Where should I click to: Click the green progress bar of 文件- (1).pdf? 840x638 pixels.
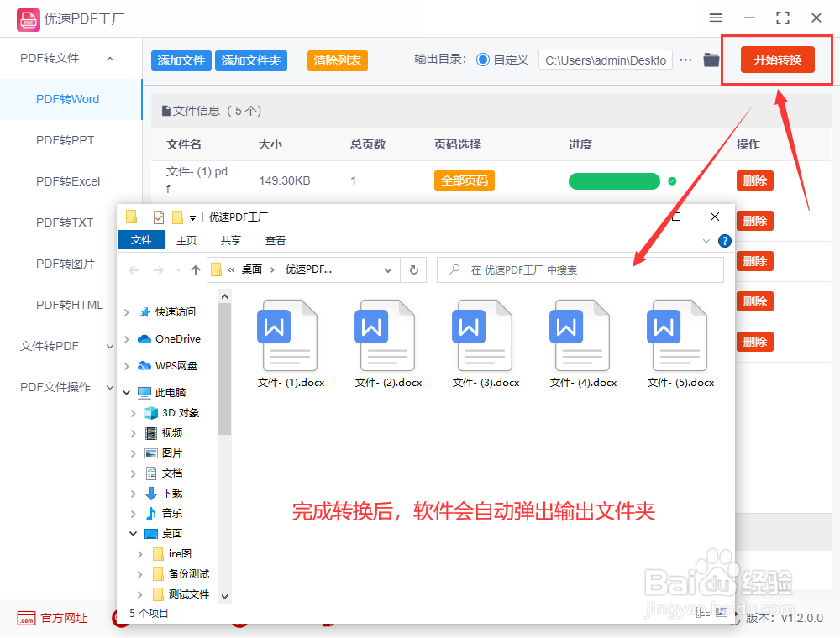(614, 181)
